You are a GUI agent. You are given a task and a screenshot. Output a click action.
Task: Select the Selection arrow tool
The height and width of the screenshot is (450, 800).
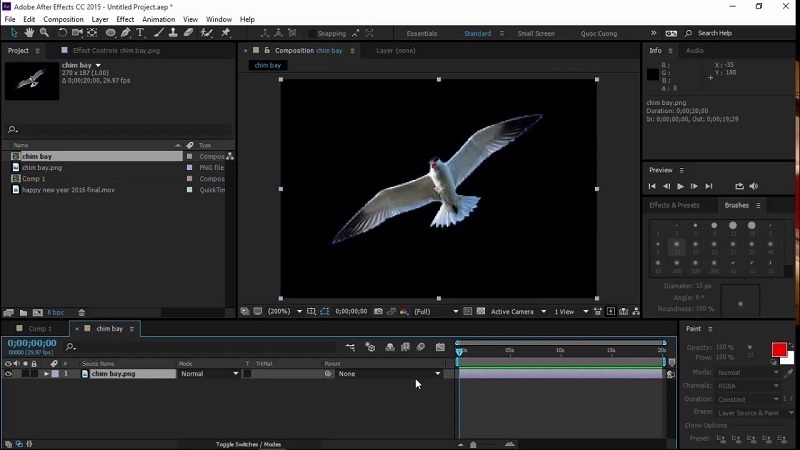pos(14,33)
